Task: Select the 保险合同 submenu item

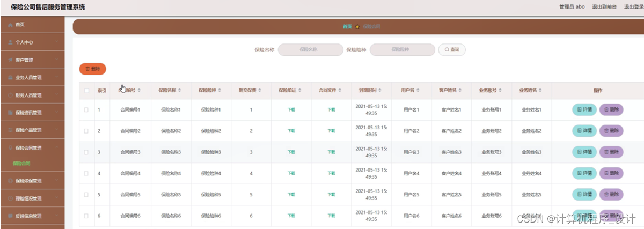Action: click(x=21, y=164)
